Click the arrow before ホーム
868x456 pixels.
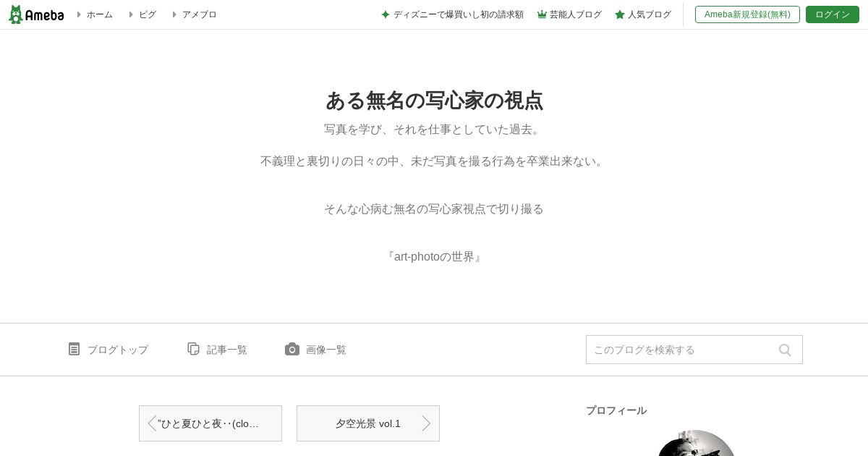pyautogui.click(x=79, y=14)
